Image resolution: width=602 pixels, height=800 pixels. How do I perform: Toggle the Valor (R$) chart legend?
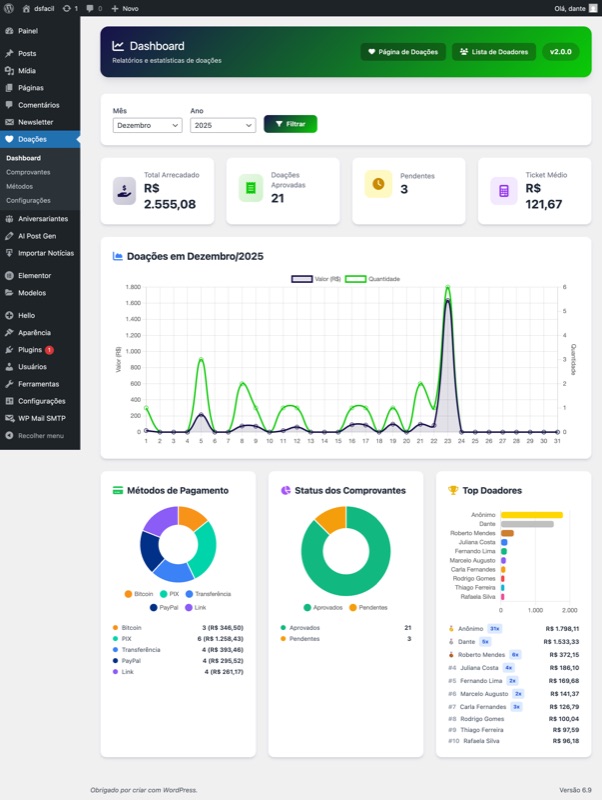pos(315,279)
